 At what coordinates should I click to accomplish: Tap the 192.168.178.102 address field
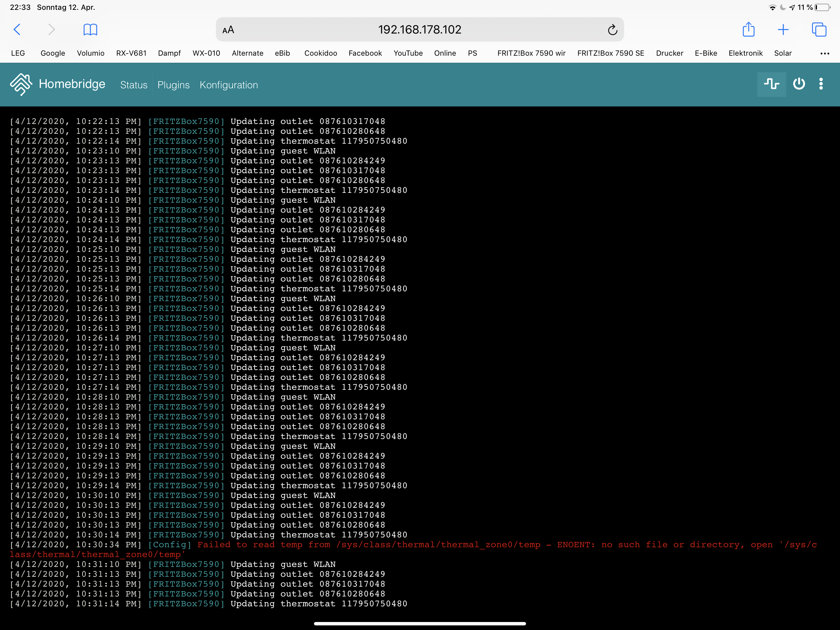419,30
